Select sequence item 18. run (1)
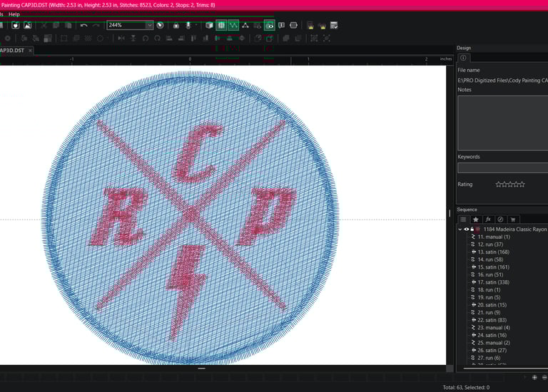The height and width of the screenshot is (392, 548). click(489, 290)
